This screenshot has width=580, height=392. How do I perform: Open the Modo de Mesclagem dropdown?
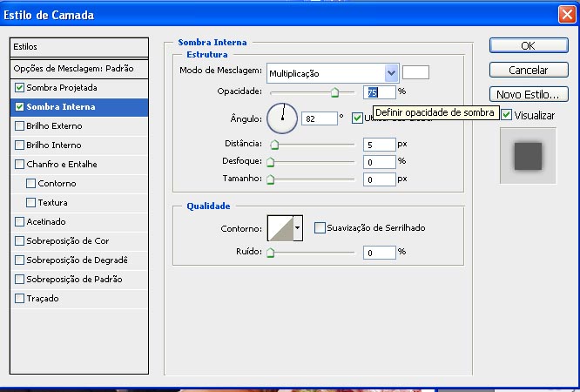[391, 73]
